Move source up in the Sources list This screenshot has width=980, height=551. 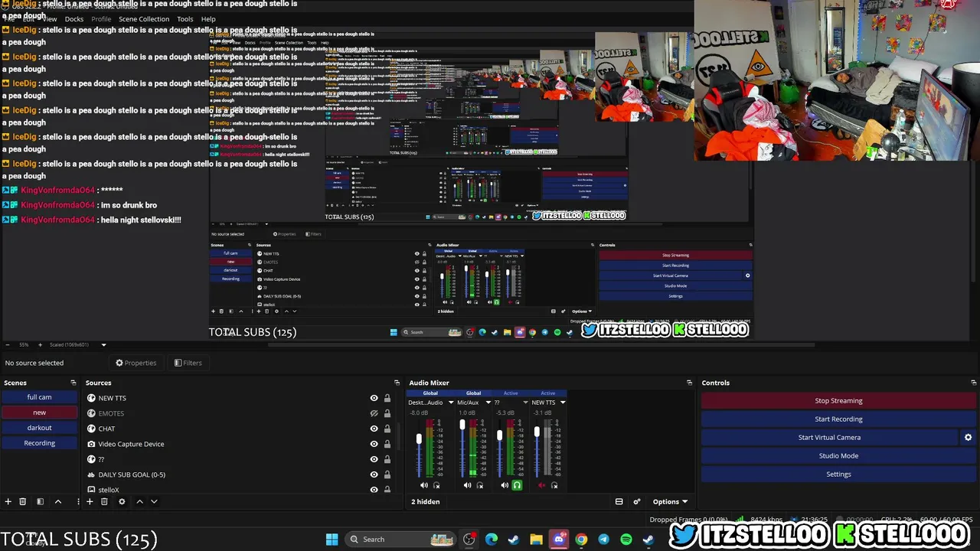[139, 502]
